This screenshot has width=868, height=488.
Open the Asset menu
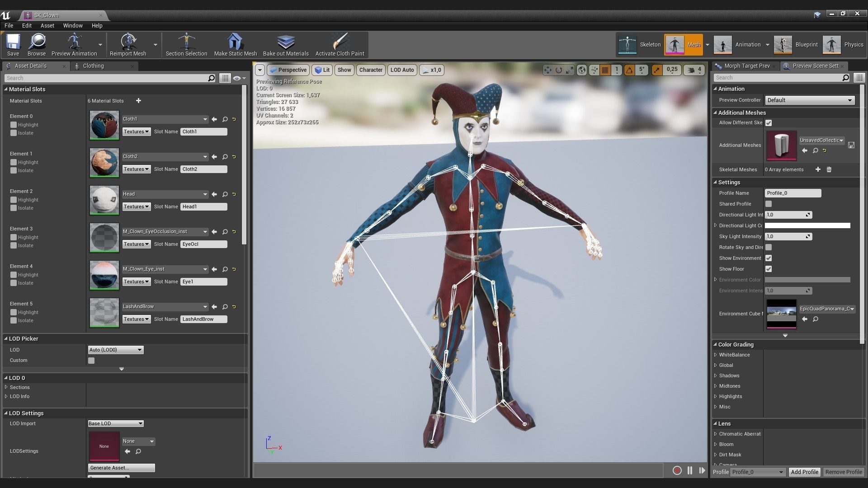47,26
